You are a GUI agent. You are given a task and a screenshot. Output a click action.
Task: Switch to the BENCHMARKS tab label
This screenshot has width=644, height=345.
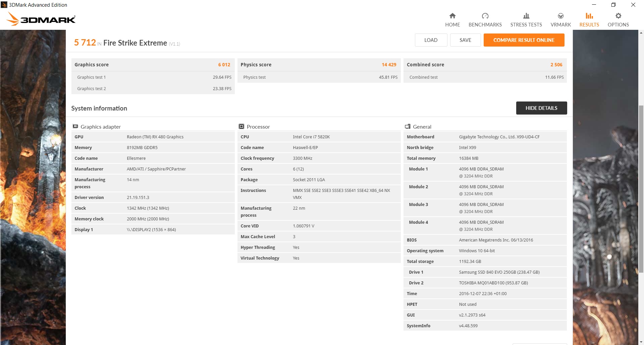pos(485,25)
